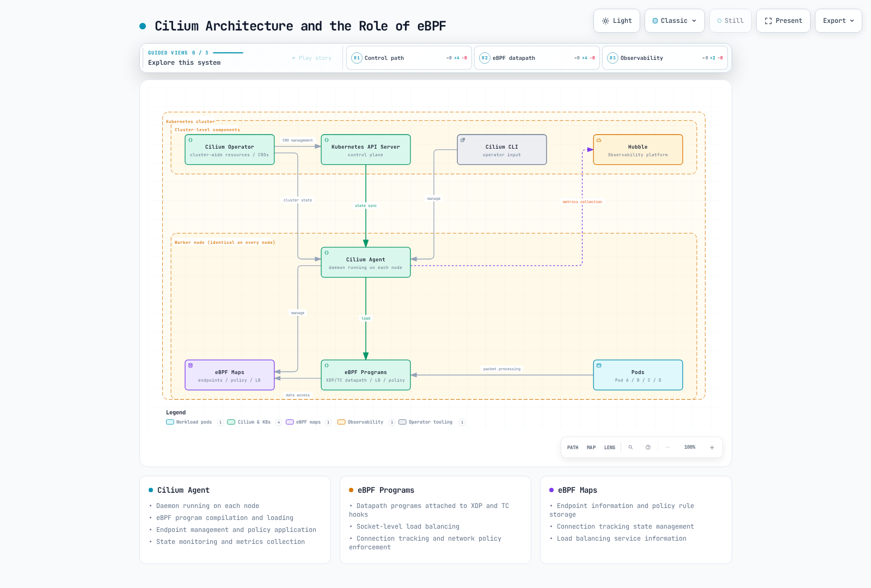Toggle the Still animation mode

(x=731, y=21)
